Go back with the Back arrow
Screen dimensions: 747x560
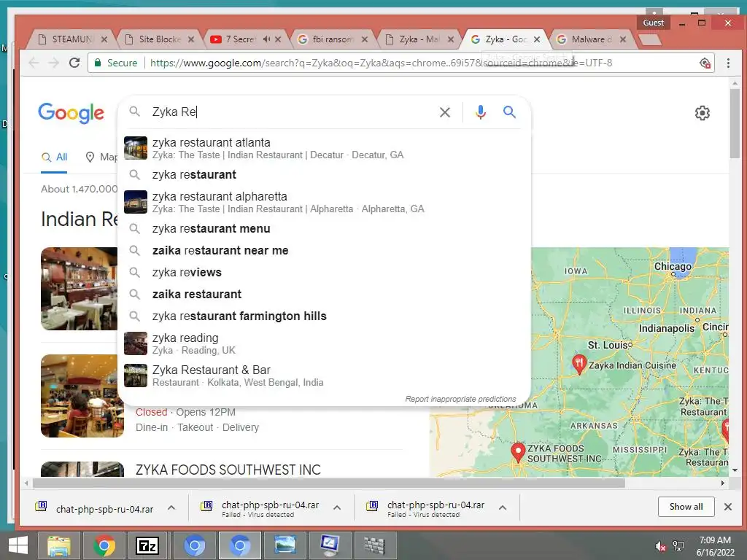34,63
